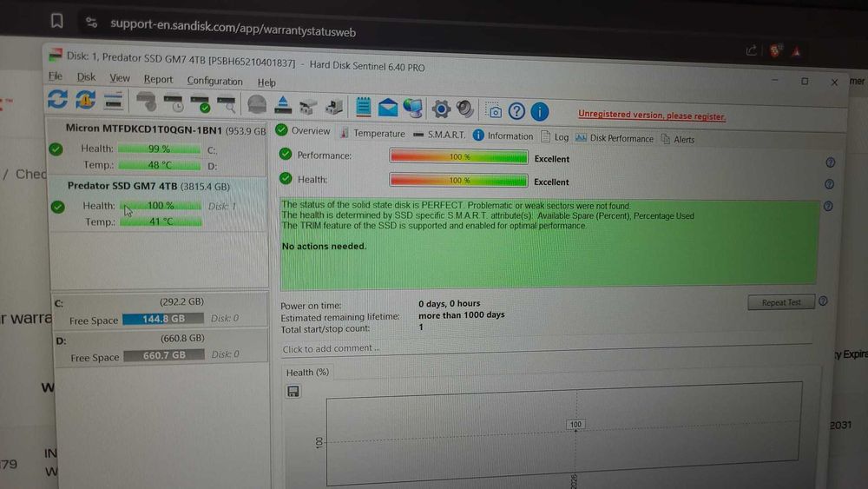The height and width of the screenshot is (489, 868).
Task: Click the browser site settings icon in address bar
Action: tap(91, 23)
